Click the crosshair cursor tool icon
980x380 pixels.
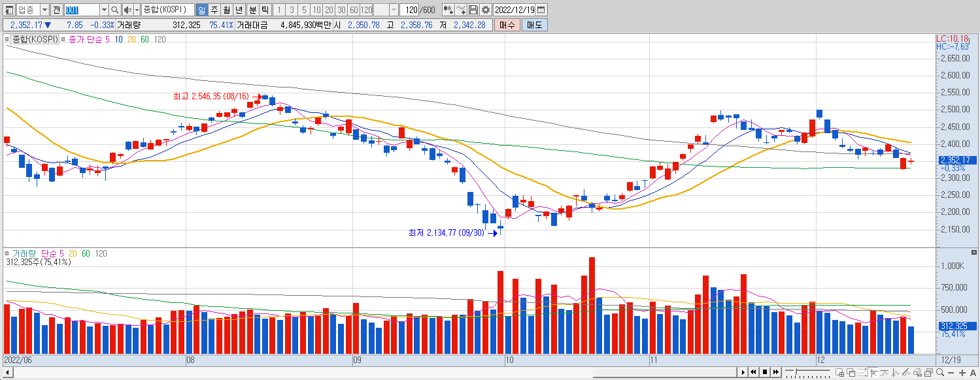click(874, 373)
